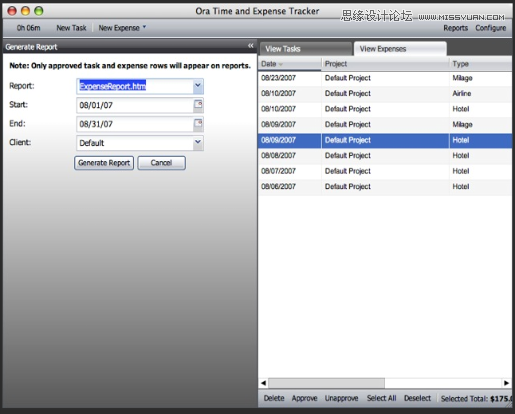Cancel the report generation
Image resolution: width=515 pixels, height=414 pixels.
point(161,163)
